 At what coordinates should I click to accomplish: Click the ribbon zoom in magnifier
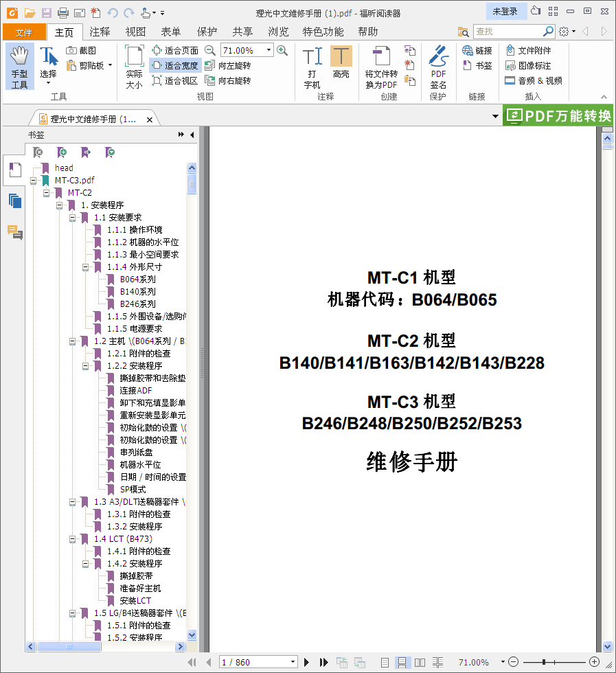point(282,51)
